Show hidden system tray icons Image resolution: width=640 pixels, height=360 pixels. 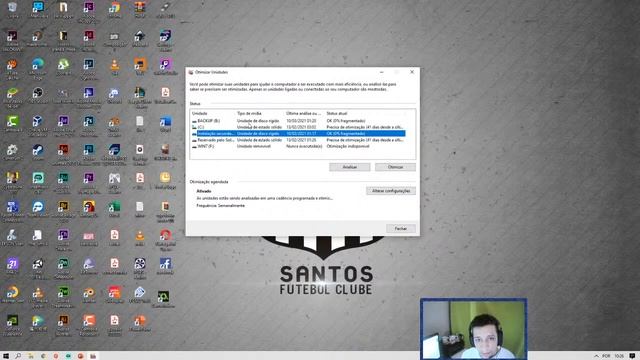(596, 356)
